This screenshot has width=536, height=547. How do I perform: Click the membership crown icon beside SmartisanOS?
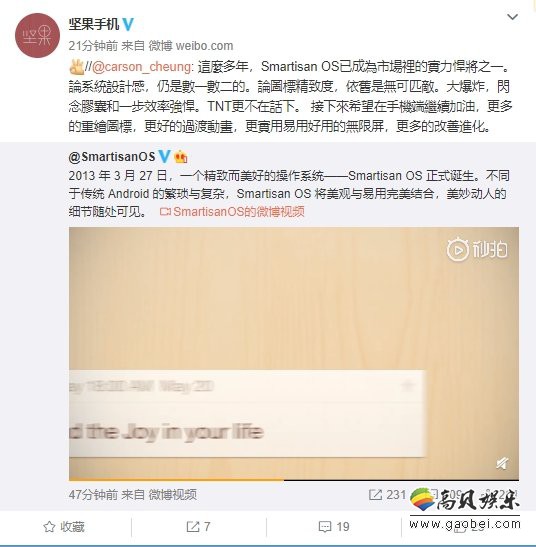pyautogui.click(x=181, y=157)
